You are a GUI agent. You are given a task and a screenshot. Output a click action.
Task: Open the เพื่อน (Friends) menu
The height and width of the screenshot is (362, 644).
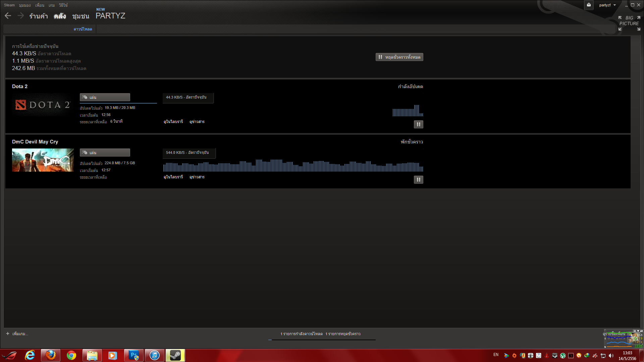tap(40, 5)
